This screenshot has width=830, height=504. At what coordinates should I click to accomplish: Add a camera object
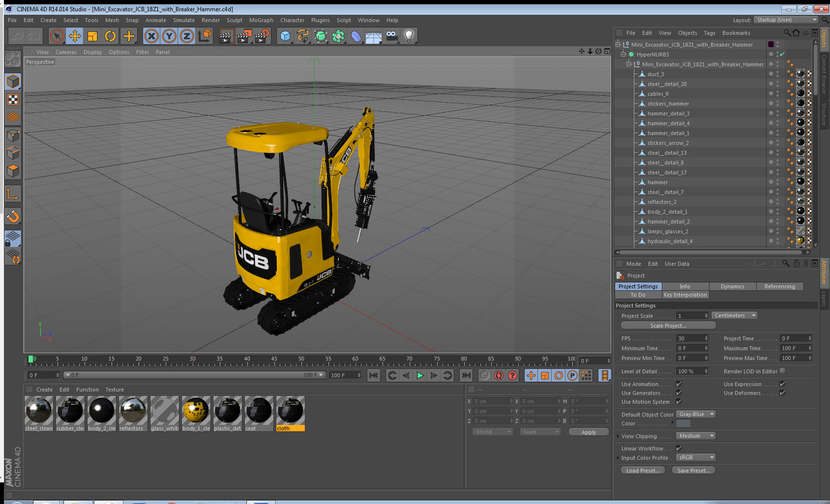pos(391,36)
